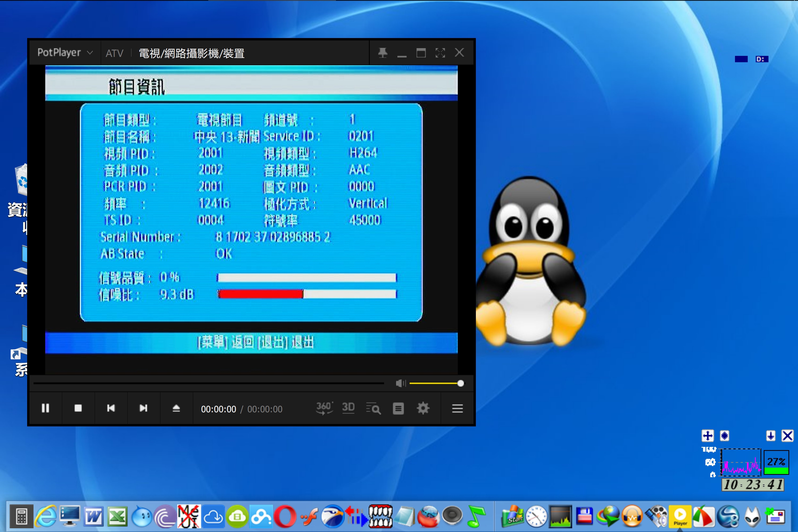The height and width of the screenshot is (532, 798).
Task: Pause playback in PotPlayer
Action: coord(45,408)
